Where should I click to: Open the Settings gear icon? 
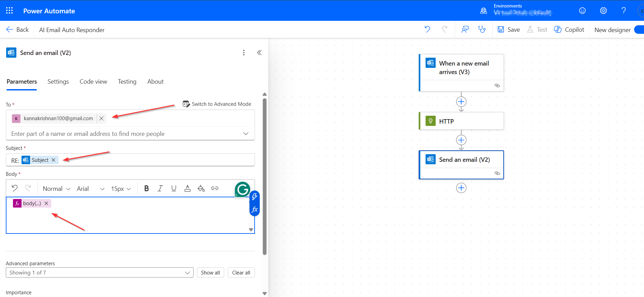(603, 11)
